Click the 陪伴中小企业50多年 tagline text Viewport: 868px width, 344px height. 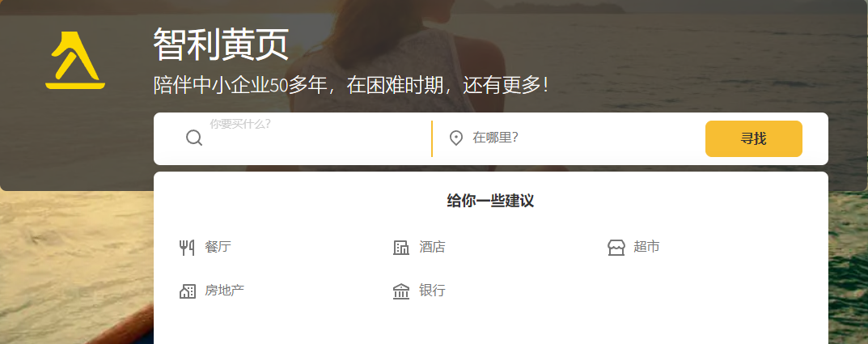click(241, 85)
